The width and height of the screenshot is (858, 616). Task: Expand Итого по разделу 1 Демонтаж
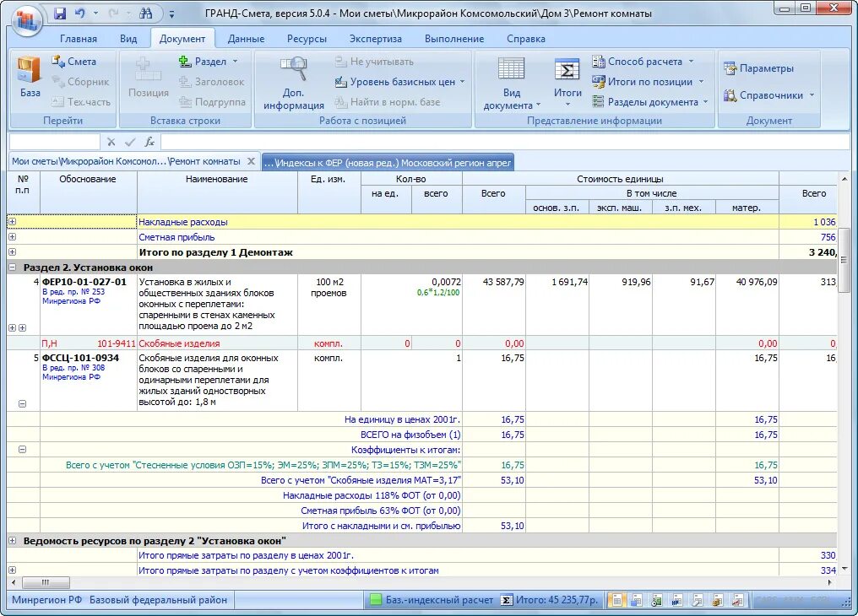click(x=12, y=252)
